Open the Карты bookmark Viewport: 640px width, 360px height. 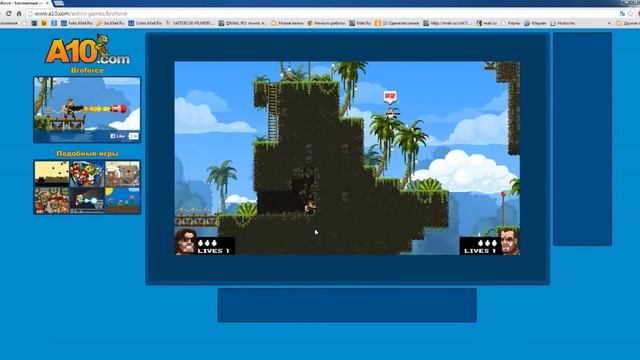[511, 23]
